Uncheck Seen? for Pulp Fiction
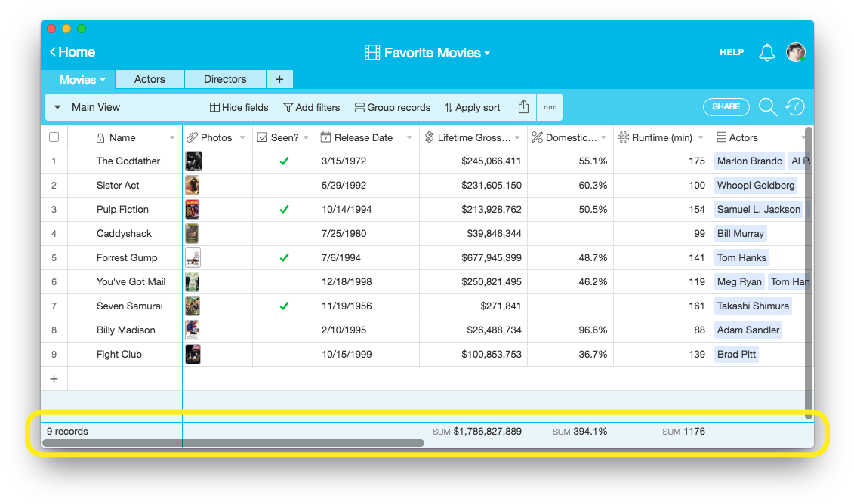The width and height of the screenshot is (854, 504). [285, 209]
